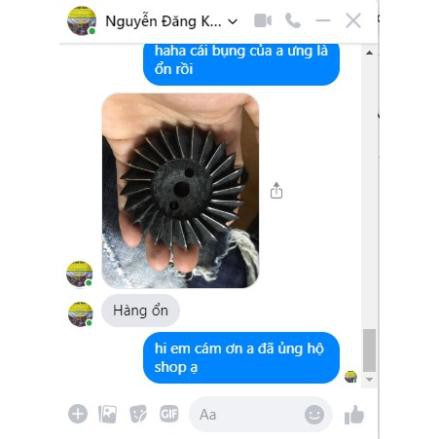Open the emoji picker in message box

(314, 414)
